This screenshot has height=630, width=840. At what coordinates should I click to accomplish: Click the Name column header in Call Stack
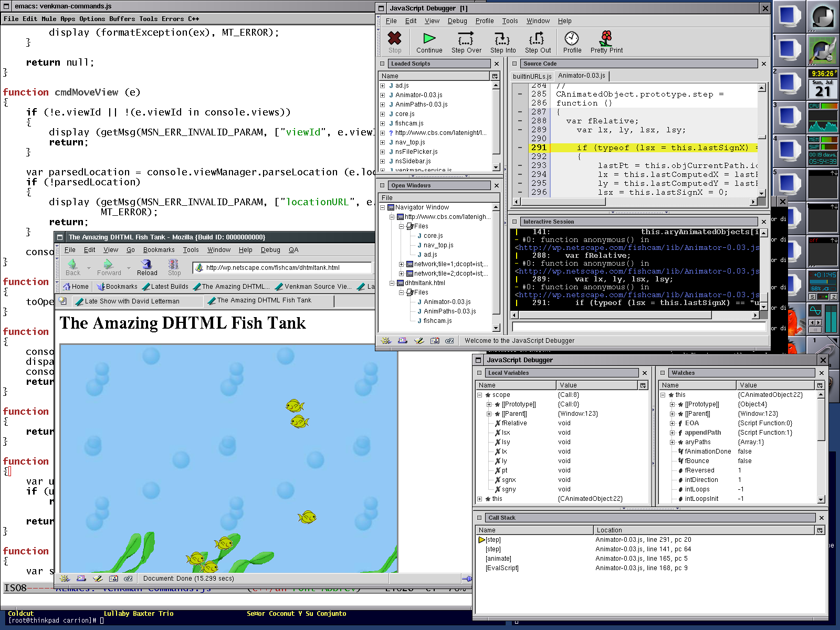tap(534, 530)
